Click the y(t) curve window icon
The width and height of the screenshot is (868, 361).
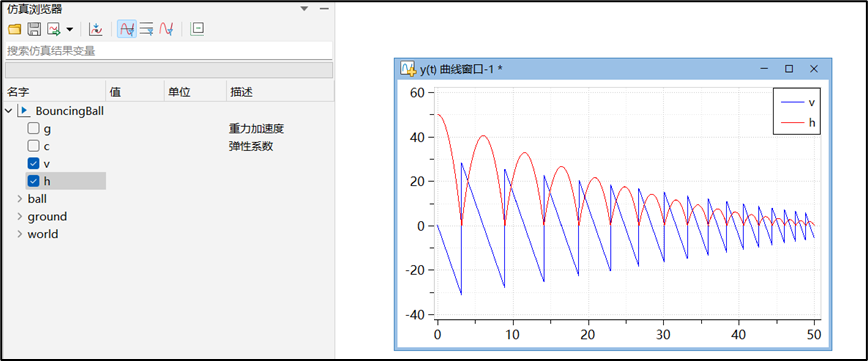coord(408,68)
